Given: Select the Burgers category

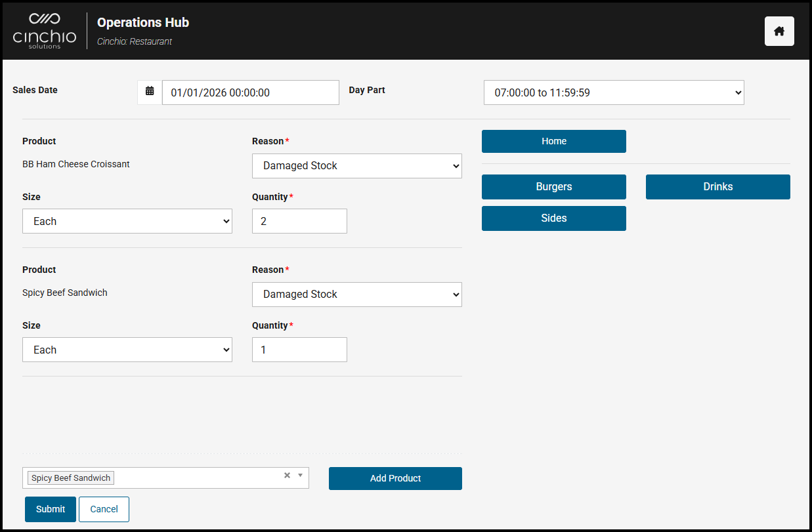Looking at the screenshot, I should (x=553, y=187).
